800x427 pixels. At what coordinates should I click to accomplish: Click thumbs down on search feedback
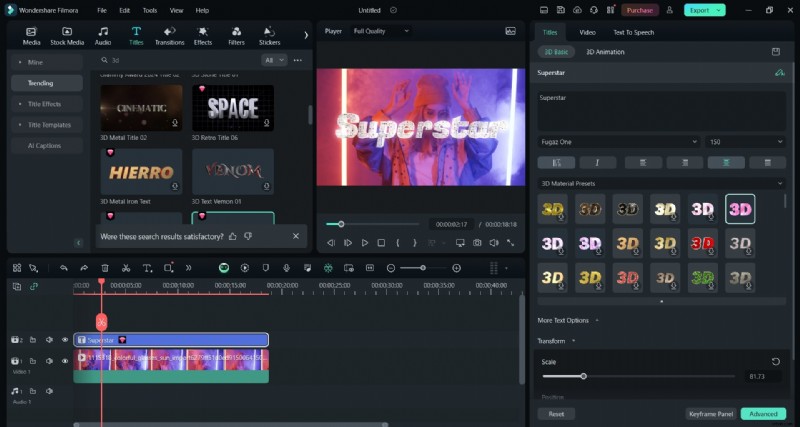click(x=248, y=236)
